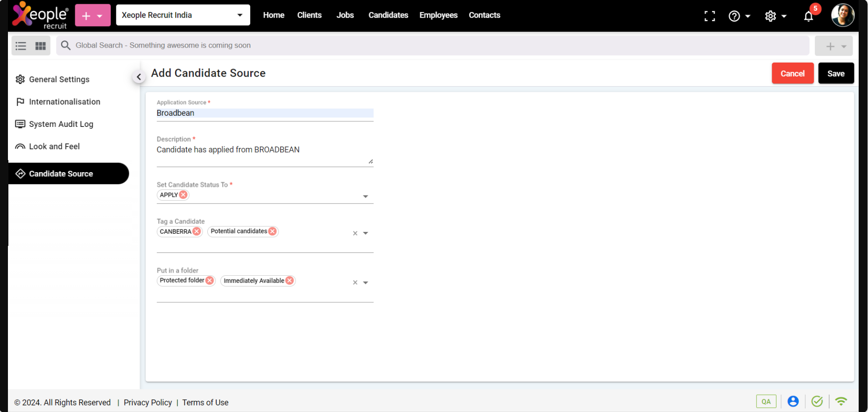
Task: Switch to grid view icon
Action: click(x=41, y=46)
